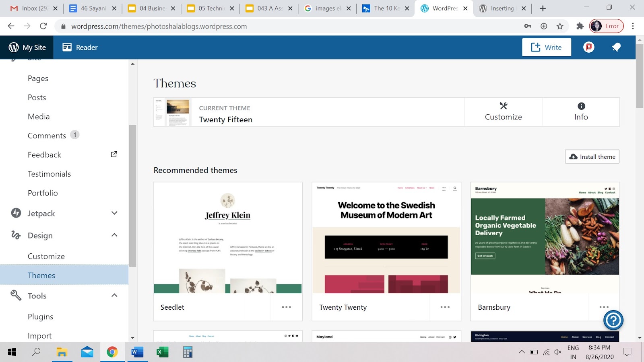
Task: Open the Barnsbury theme preview
Action: click(545, 238)
